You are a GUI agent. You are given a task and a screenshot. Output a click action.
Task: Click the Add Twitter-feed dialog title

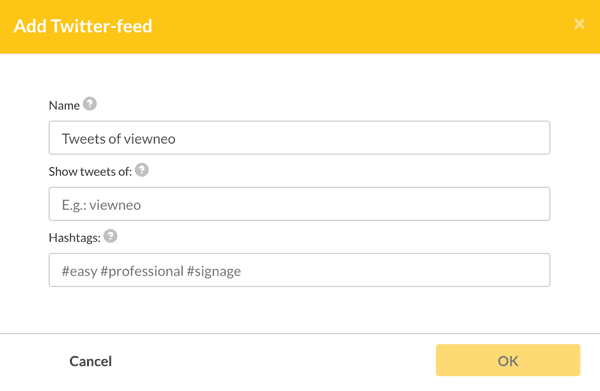pos(83,26)
